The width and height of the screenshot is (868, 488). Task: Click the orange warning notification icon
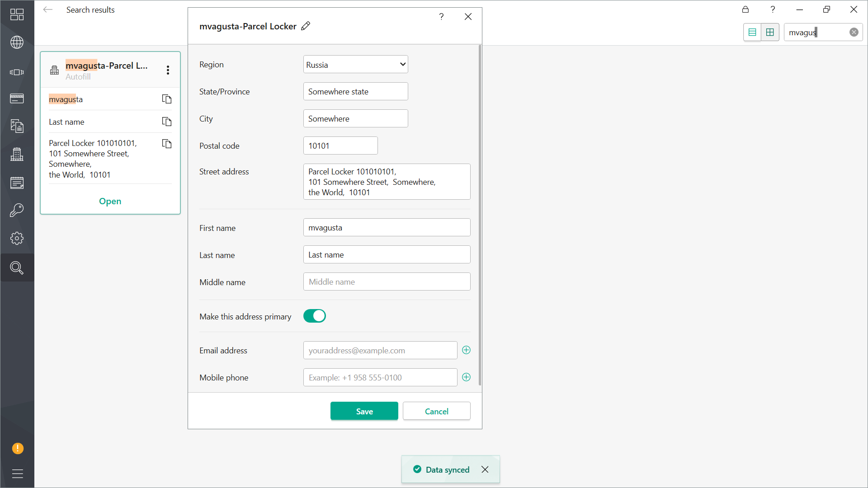[17, 448]
